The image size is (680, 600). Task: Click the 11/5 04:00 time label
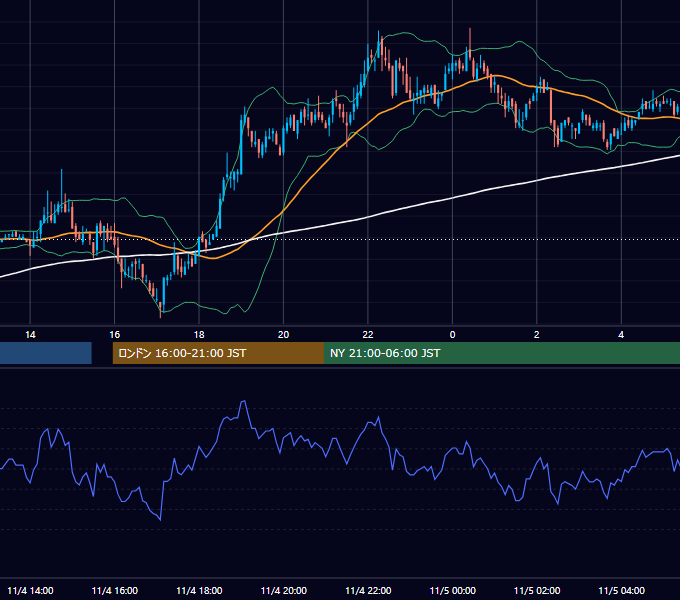click(621, 590)
